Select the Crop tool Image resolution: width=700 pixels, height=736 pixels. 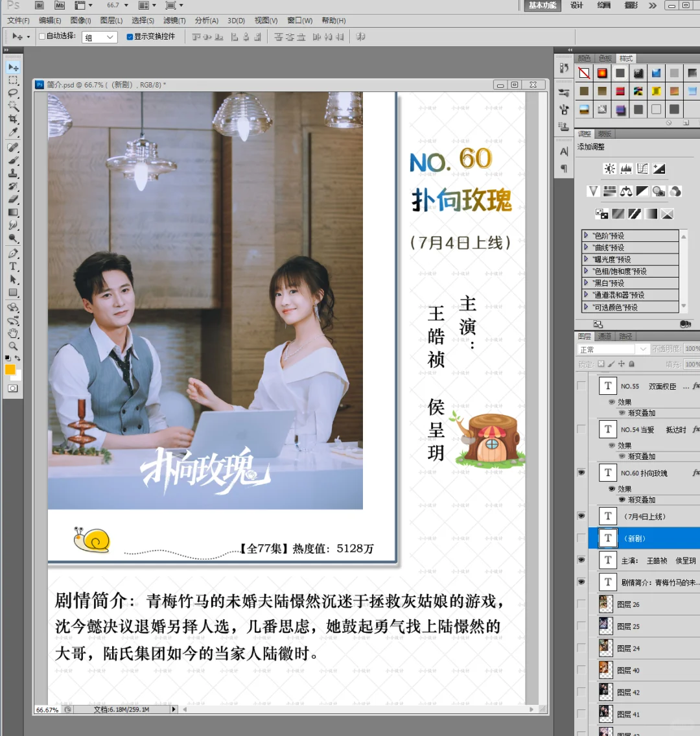pos(13,119)
